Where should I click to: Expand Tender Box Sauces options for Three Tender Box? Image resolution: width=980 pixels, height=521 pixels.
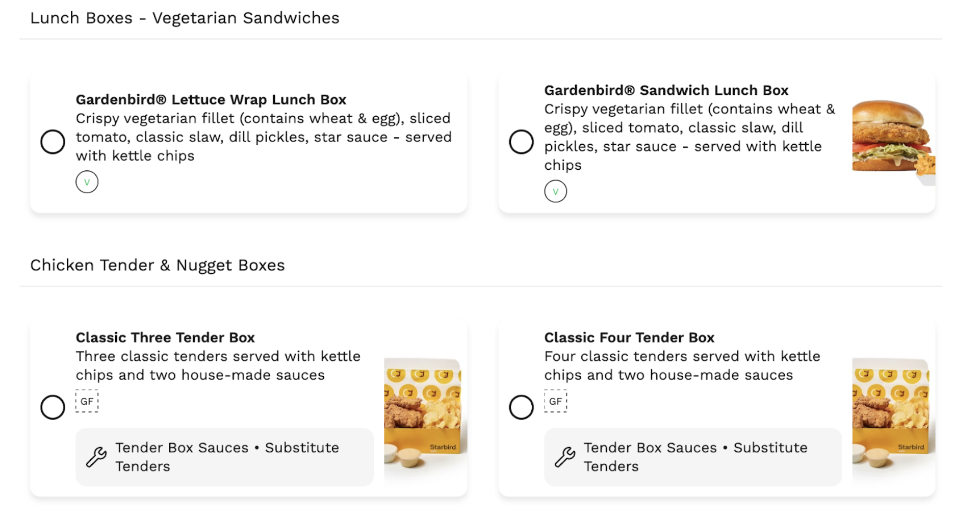pos(227,457)
